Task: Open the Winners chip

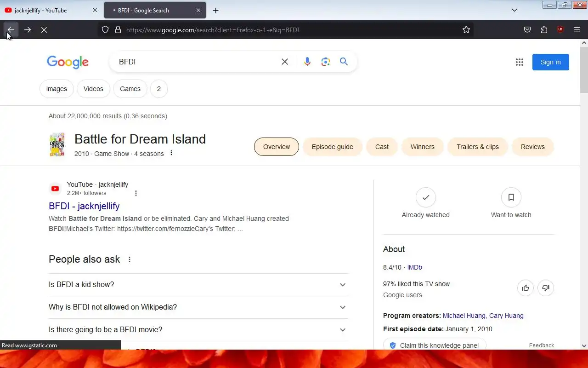Action: (422, 147)
